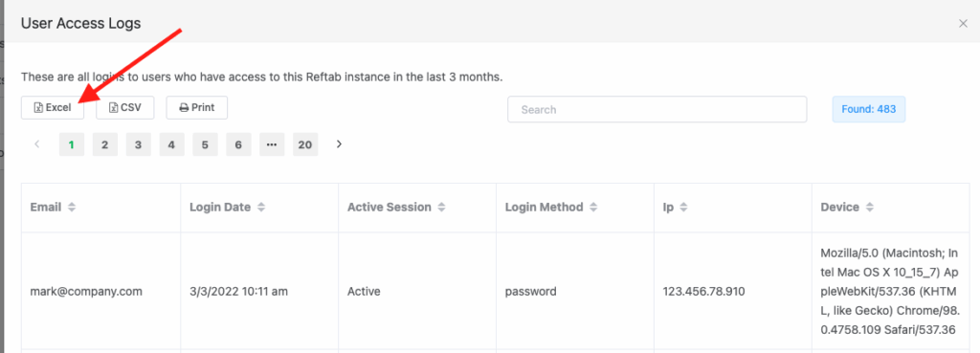
Task: Click the pagination ellipsis to skip pages
Action: 272,144
